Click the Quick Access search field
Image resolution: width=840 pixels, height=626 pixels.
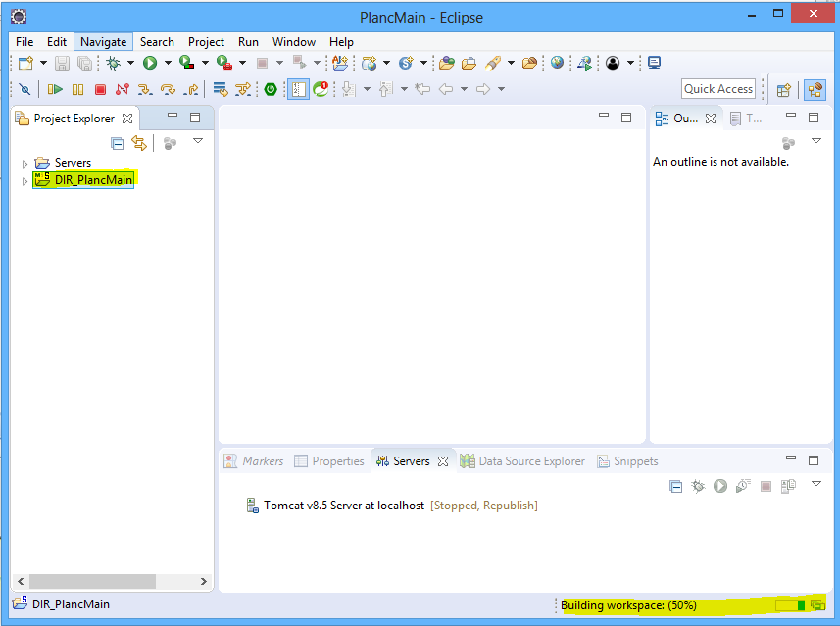point(717,89)
